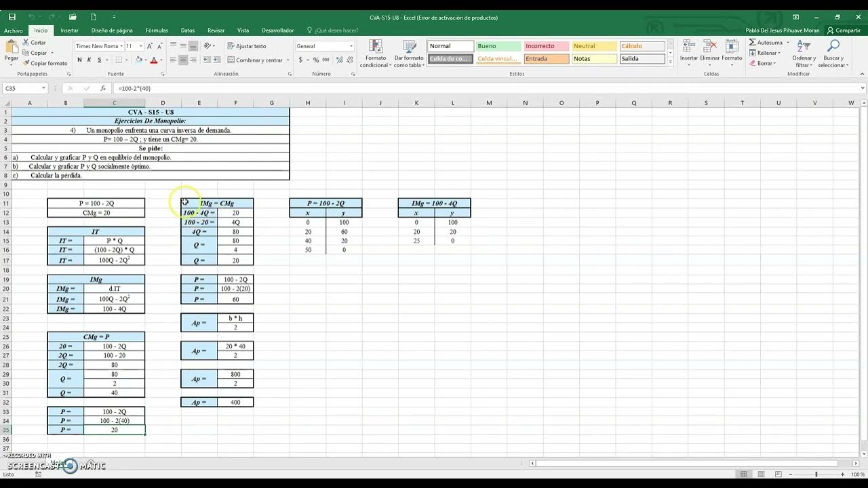Click the fill color paint bucket
The image size is (868, 488).
(x=138, y=60)
